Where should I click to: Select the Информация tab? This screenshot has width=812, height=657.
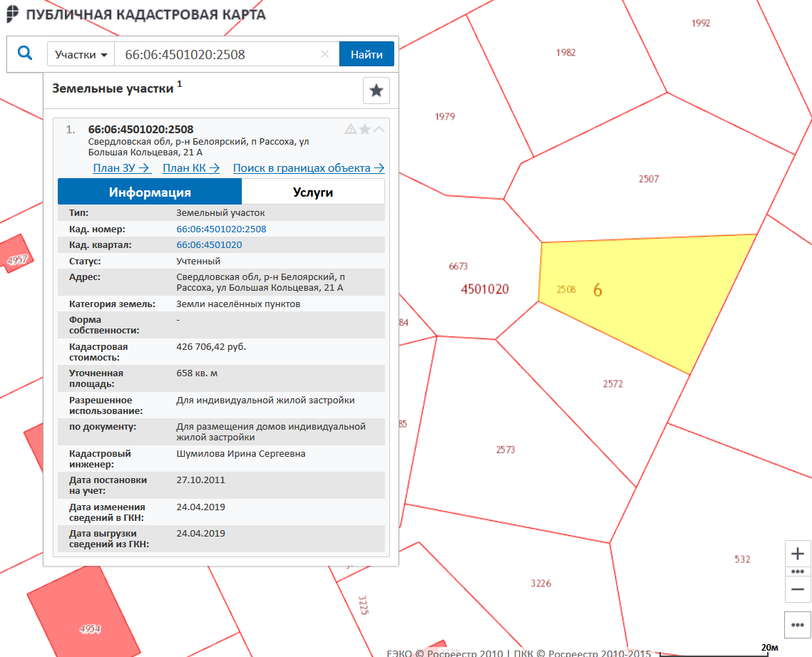[150, 192]
